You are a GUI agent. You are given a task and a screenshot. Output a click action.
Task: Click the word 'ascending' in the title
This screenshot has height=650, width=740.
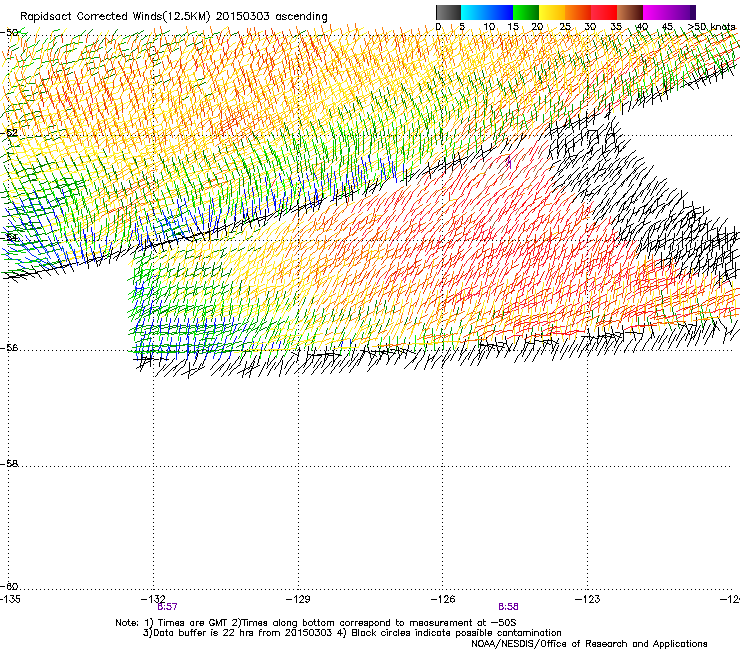tap(301, 17)
